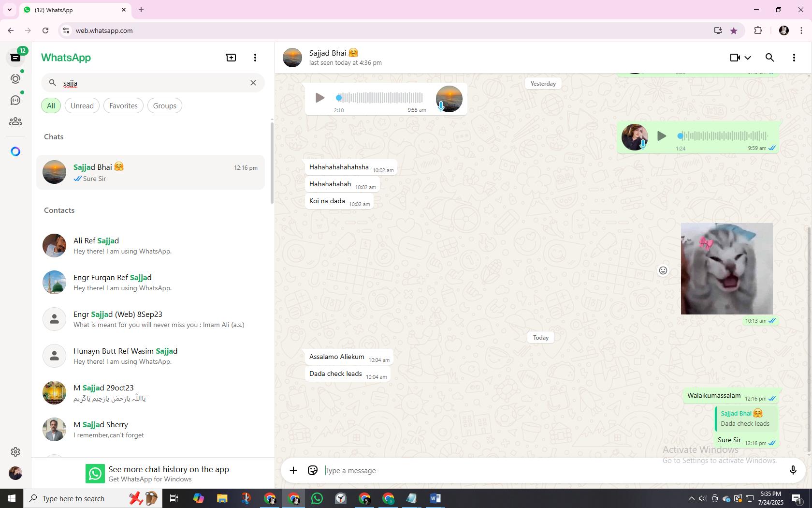Play the 2:10 received voice message

(x=319, y=98)
